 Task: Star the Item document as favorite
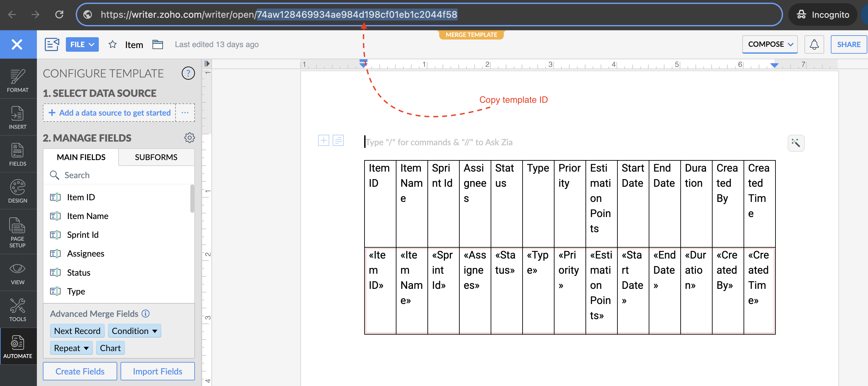(113, 44)
